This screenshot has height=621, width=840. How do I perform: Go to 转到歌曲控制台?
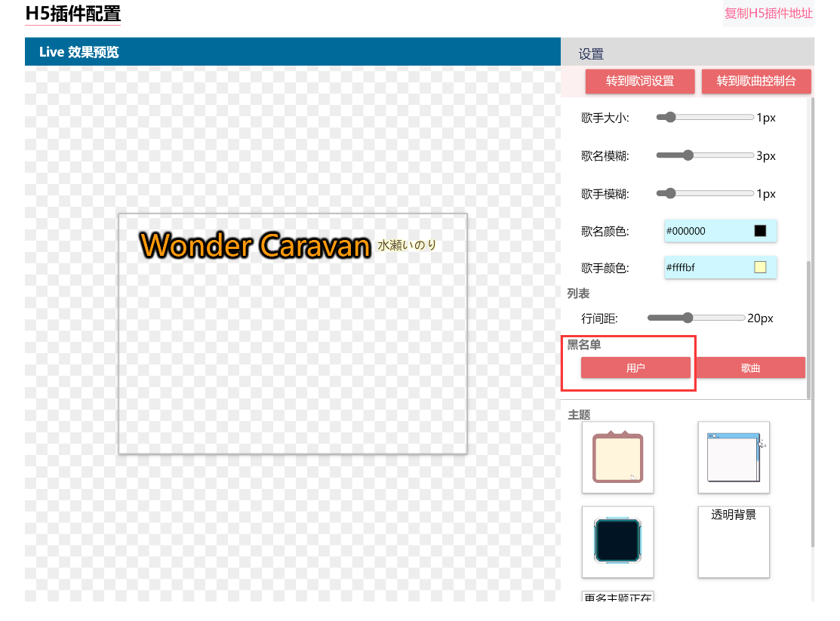756,81
